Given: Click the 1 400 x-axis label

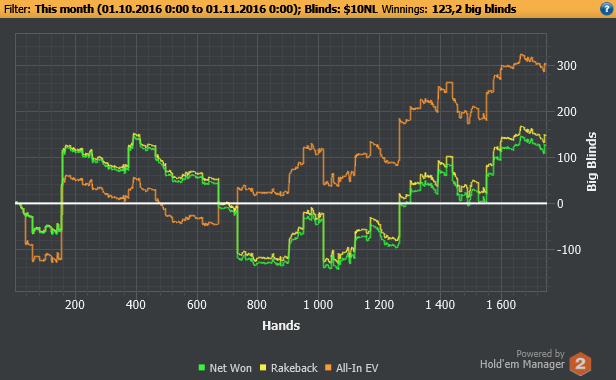Looking at the screenshot, I should click(x=440, y=305).
